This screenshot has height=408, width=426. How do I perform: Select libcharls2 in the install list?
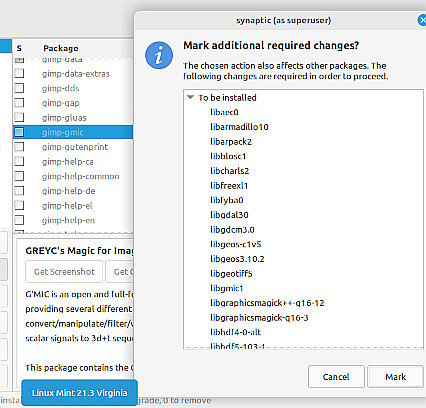229,171
